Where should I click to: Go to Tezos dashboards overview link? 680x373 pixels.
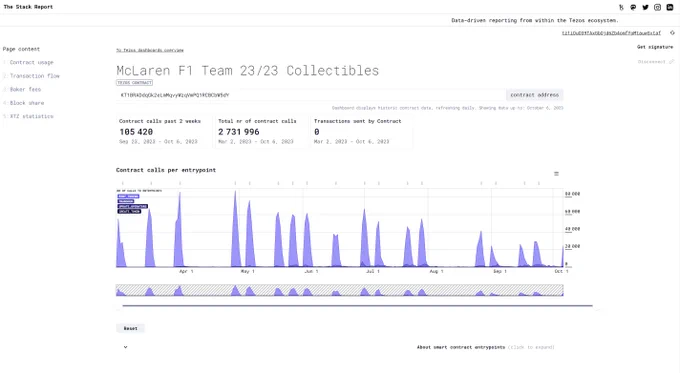click(150, 50)
